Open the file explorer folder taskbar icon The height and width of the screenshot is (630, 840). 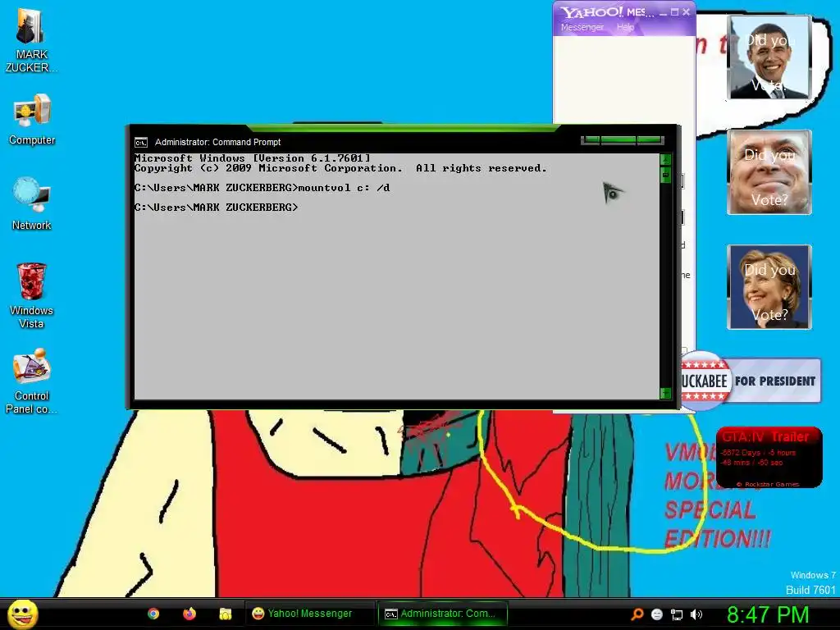225,614
